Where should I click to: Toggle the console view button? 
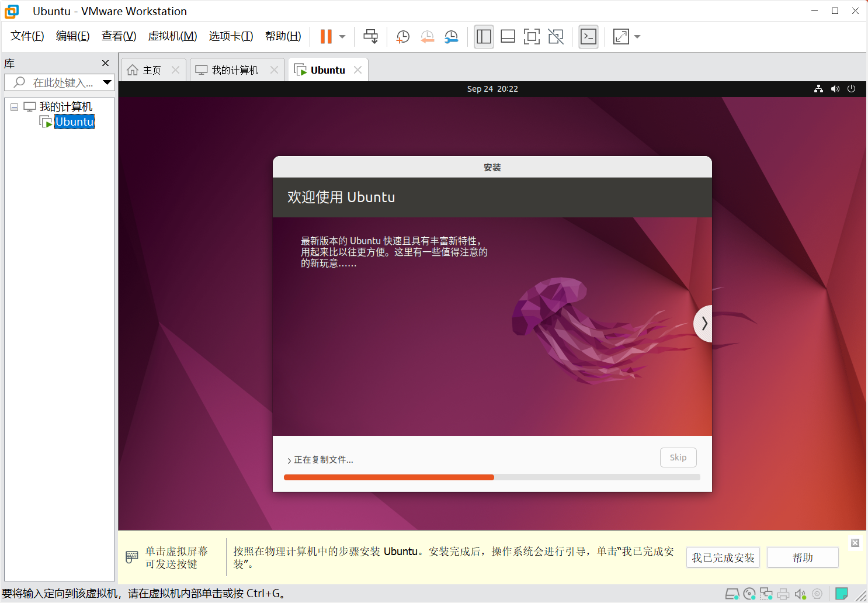pos(588,37)
